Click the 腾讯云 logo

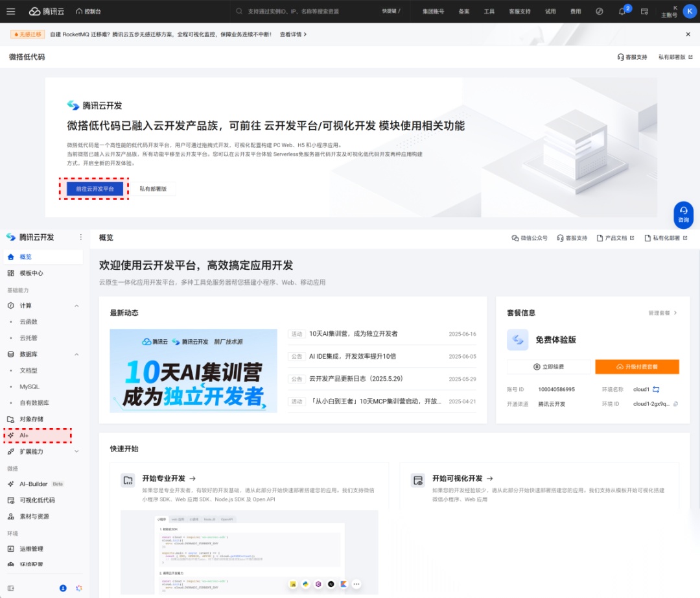point(47,11)
